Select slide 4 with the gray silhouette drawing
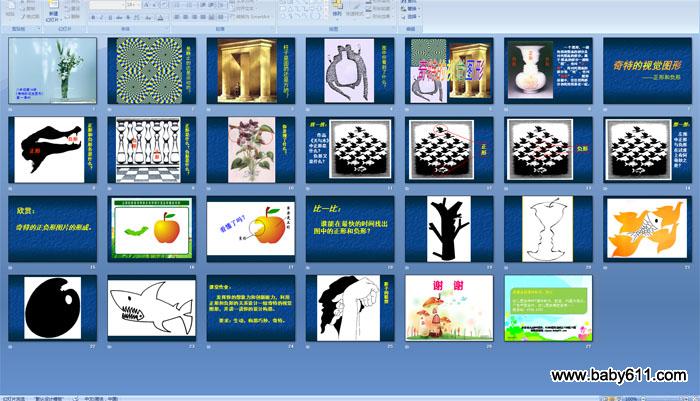 [x=350, y=71]
